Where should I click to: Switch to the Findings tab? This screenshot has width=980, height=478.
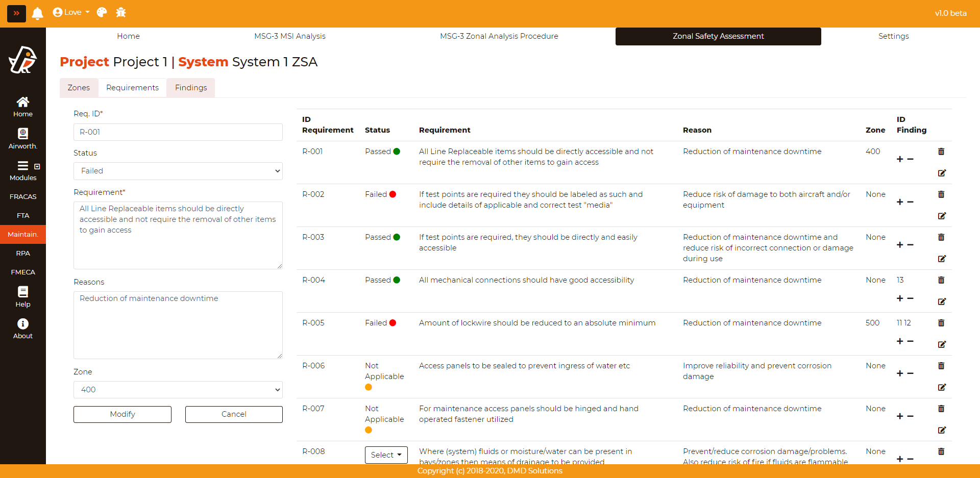point(191,88)
